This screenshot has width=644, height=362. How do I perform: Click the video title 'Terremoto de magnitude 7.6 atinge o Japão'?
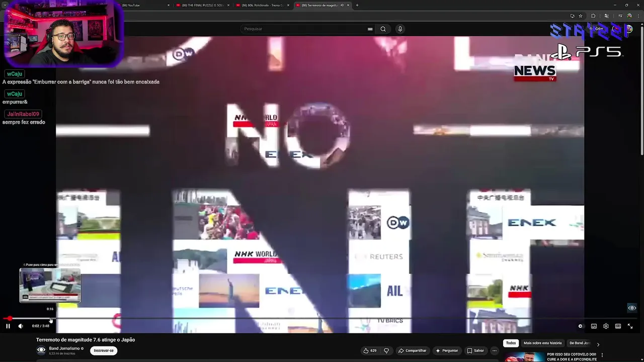point(86,340)
